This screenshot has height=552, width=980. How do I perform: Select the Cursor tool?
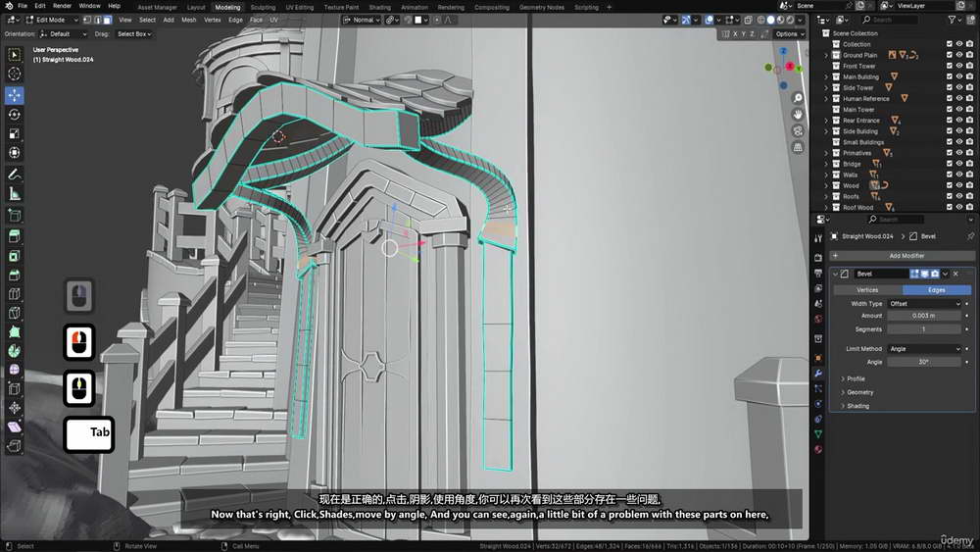(14, 74)
